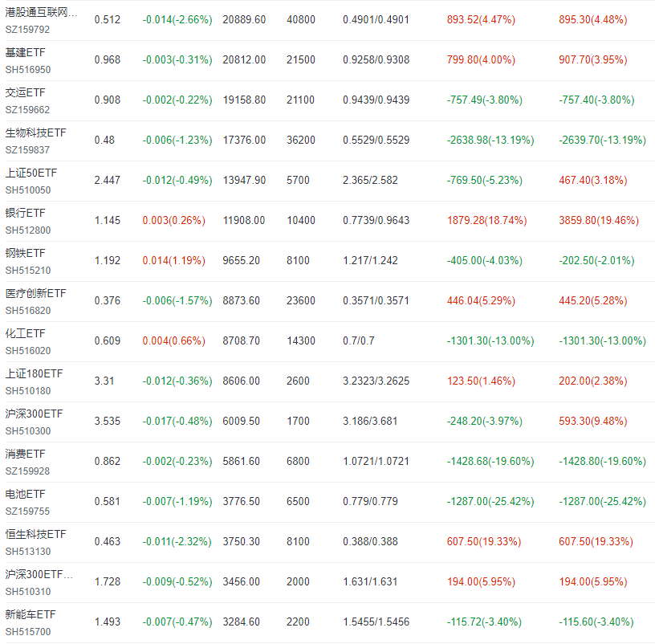Click profit 799.80(4.00%) in 基建ETF row

[x=481, y=59]
